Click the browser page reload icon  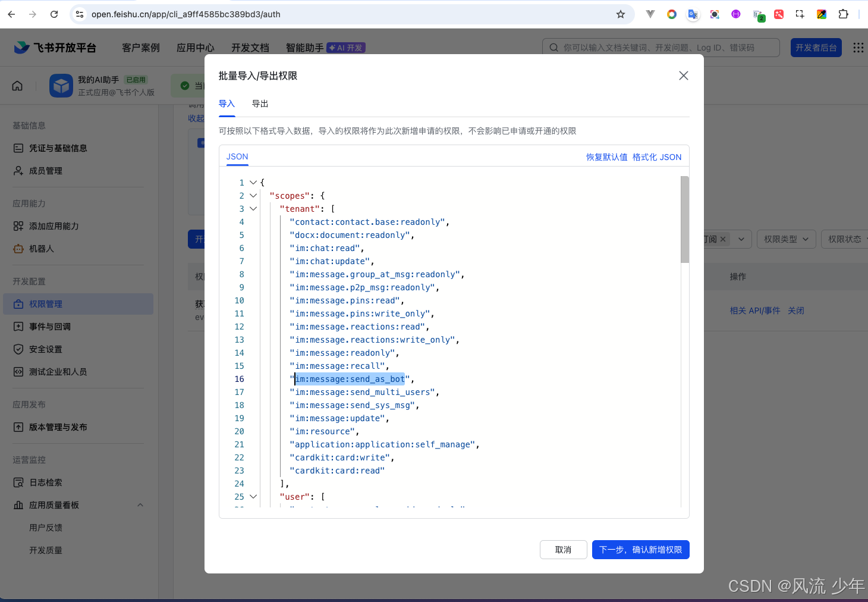54,14
